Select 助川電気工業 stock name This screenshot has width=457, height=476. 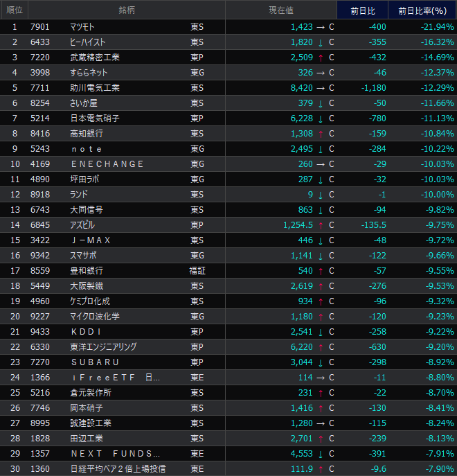click(x=95, y=88)
